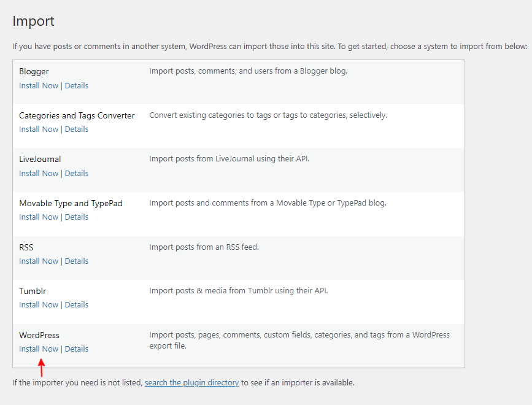Install the LiveJournal importer
This screenshot has width=532, height=405.
[x=38, y=173]
